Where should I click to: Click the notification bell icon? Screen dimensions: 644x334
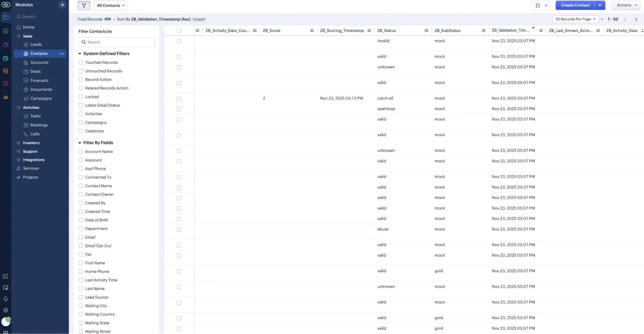(5, 298)
